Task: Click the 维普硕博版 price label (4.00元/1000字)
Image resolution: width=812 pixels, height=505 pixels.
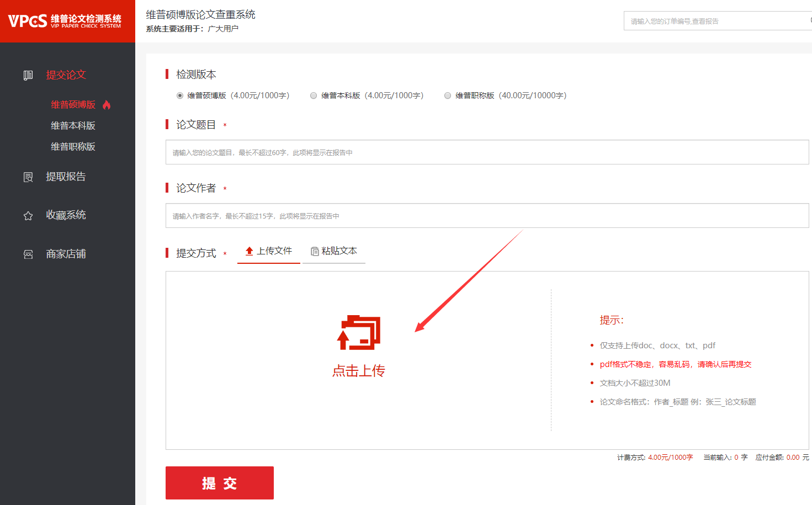Action: [x=260, y=95]
